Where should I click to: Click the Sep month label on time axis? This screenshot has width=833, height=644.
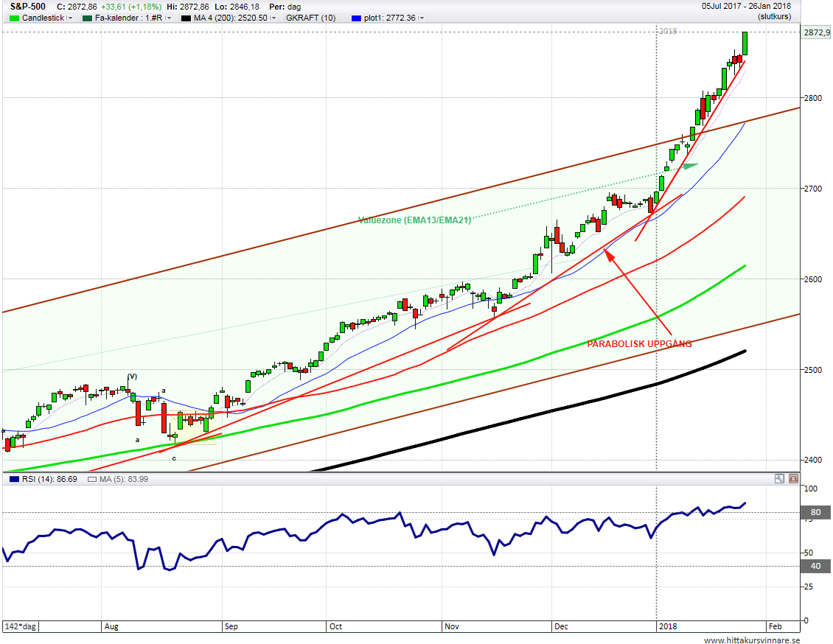coord(231,626)
